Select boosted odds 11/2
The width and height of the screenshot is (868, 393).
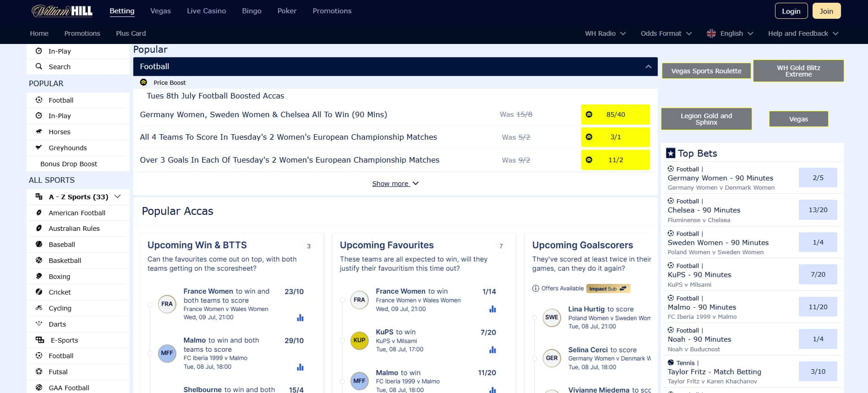[615, 160]
